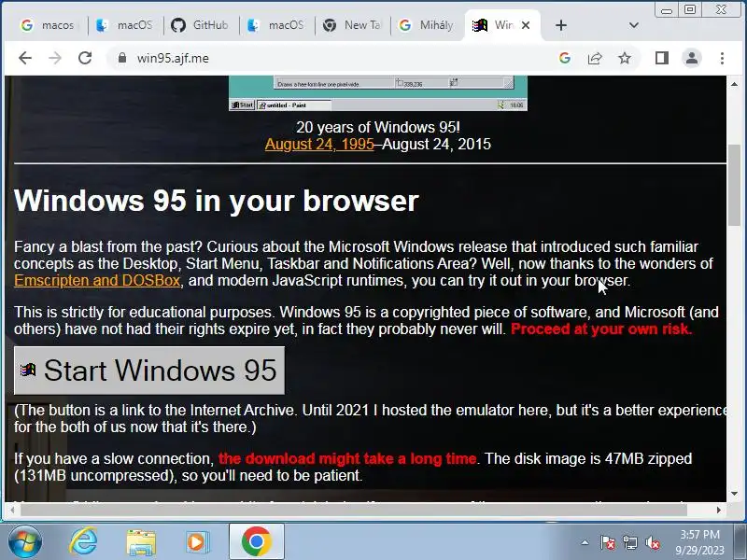Click the Google icon in the address bar
The image size is (747, 560).
coord(565,58)
